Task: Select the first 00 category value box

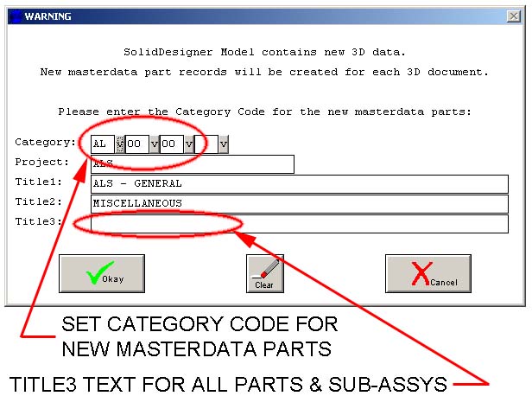Action: point(137,144)
